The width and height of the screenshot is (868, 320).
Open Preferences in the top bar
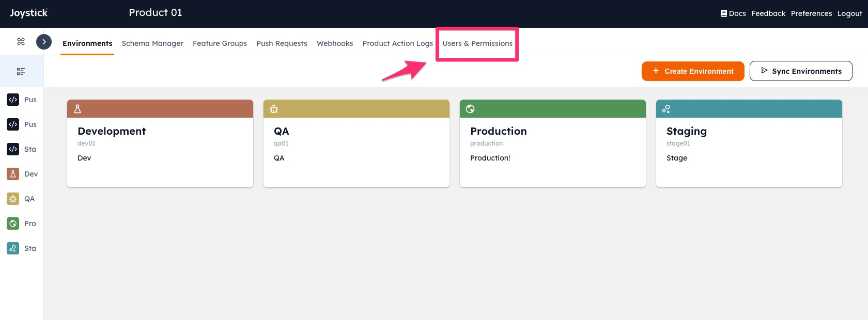[811, 13]
